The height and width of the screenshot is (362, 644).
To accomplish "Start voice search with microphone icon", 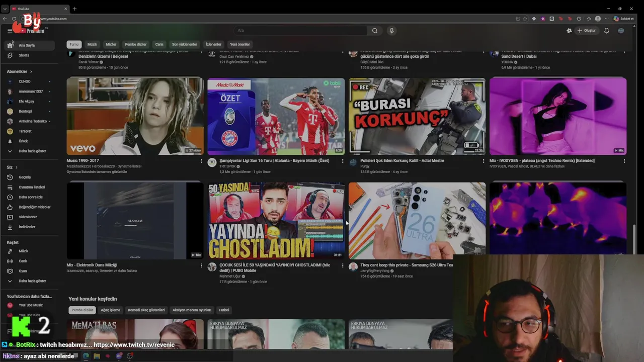I will [x=391, y=31].
